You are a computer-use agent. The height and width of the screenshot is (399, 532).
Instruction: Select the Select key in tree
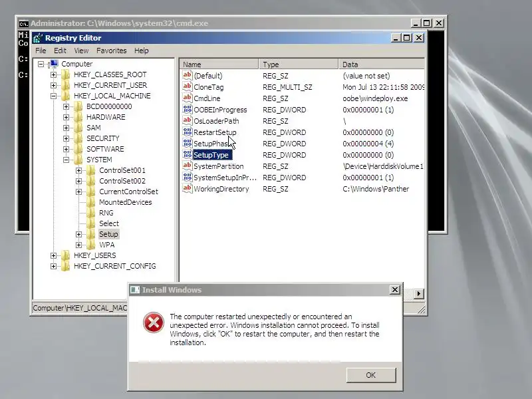click(109, 223)
